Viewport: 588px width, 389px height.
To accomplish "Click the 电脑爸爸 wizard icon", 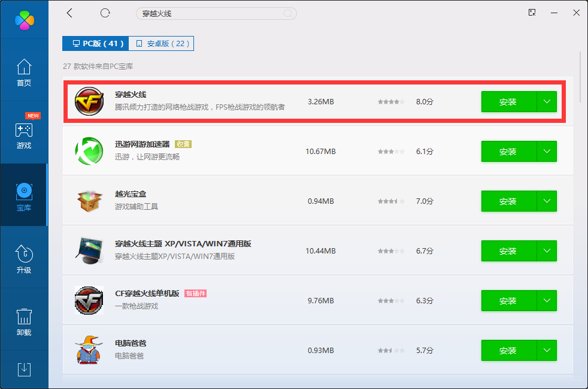I will tap(89, 350).
